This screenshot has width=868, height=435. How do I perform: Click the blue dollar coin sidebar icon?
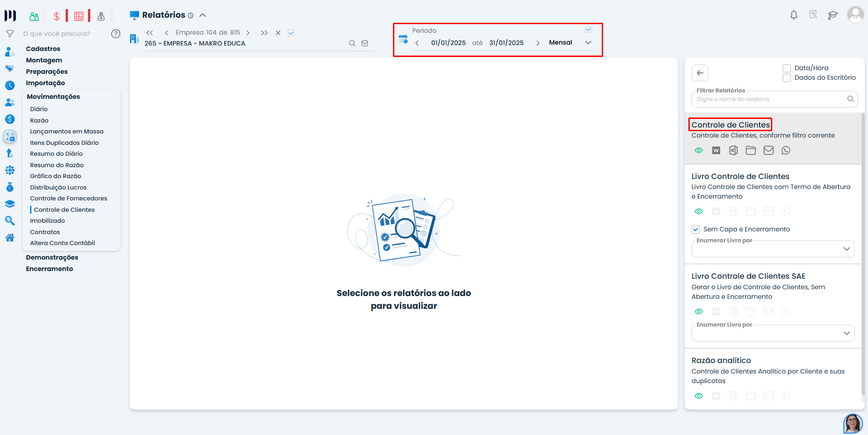[x=10, y=119]
